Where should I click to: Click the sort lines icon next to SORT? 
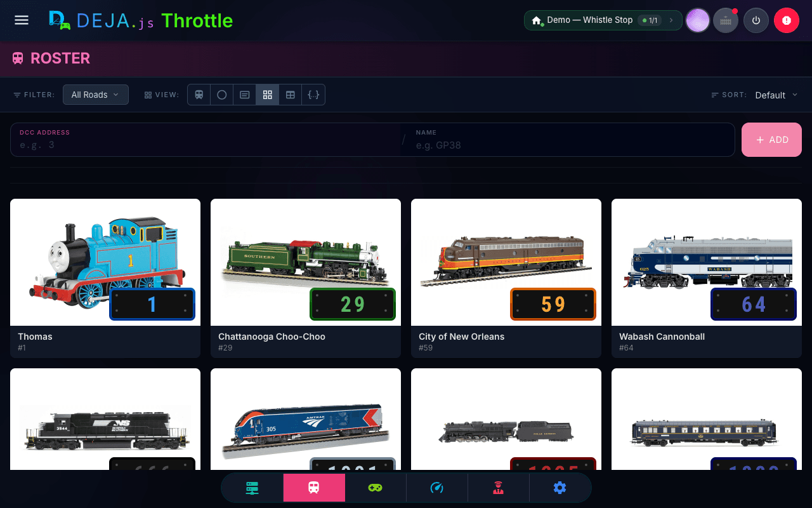click(715, 95)
